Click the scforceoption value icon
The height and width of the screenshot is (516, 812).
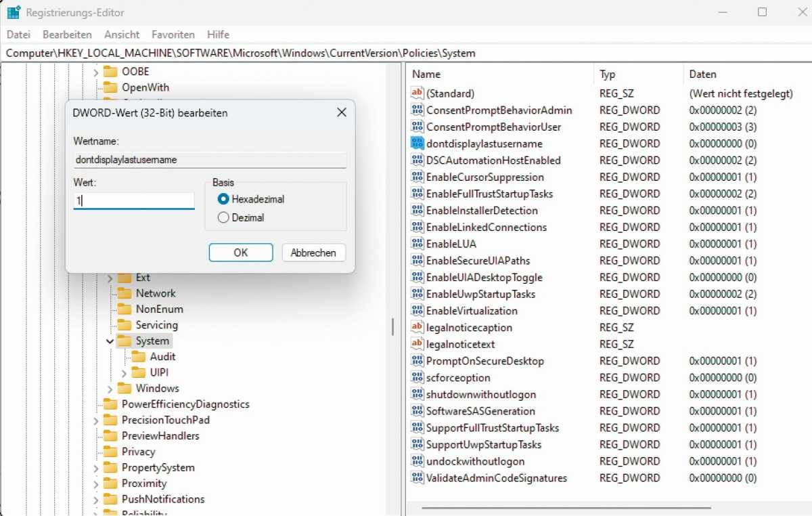pos(417,377)
